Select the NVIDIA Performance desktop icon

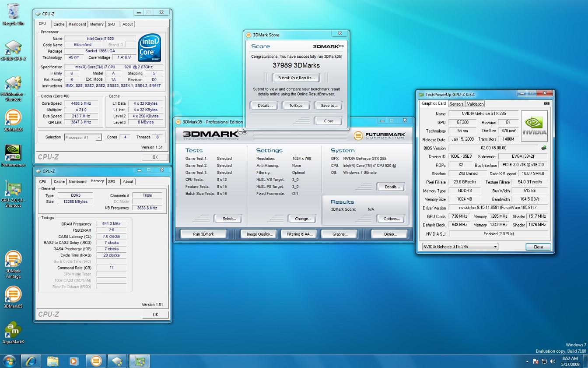click(x=13, y=156)
